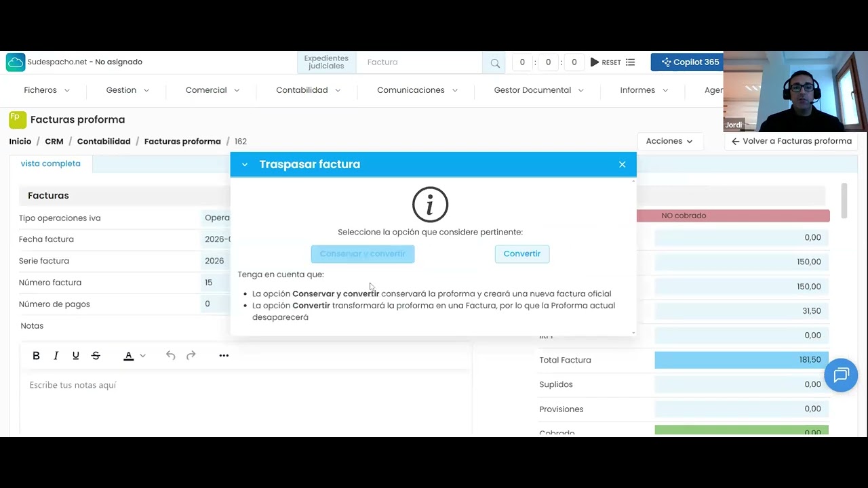Screen dimensions: 868x488
Task: Open Copilot 365
Action: (687, 62)
